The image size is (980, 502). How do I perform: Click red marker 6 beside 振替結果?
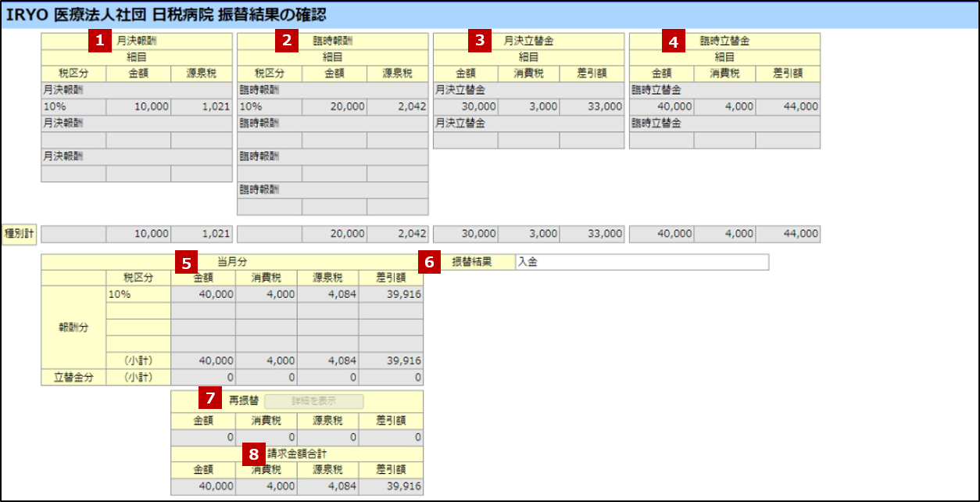pyautogui.click(x=429, y=262)
